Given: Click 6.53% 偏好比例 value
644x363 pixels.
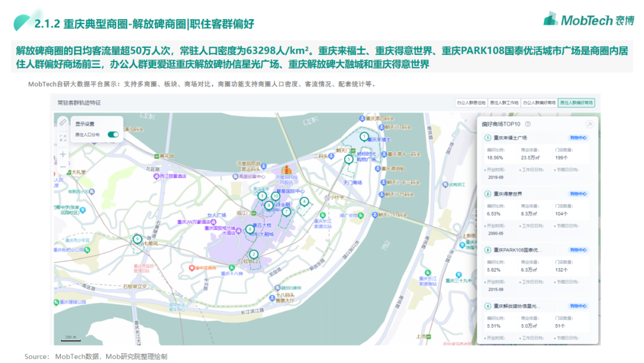Looking at the screenshot, I should point(494,214).
